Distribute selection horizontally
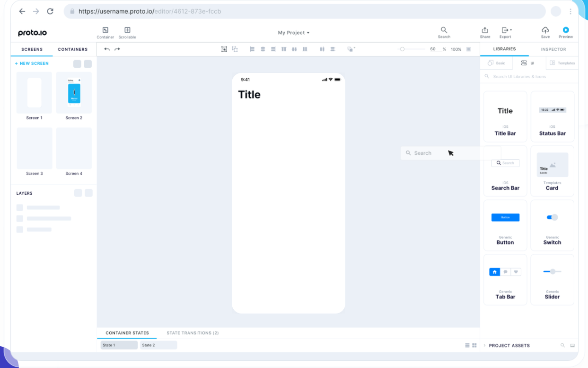The image size is (588, 368). click(322, 49)
